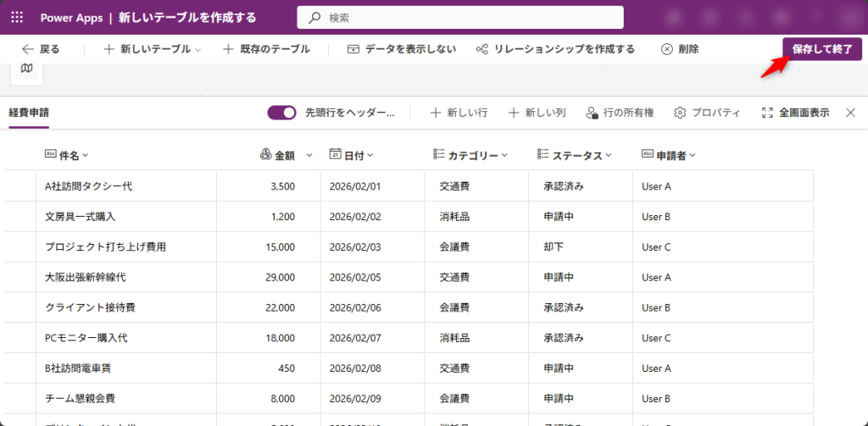Open the 新しいテーブル menu
The image size is (868, 426).
(x=153, y=49)
